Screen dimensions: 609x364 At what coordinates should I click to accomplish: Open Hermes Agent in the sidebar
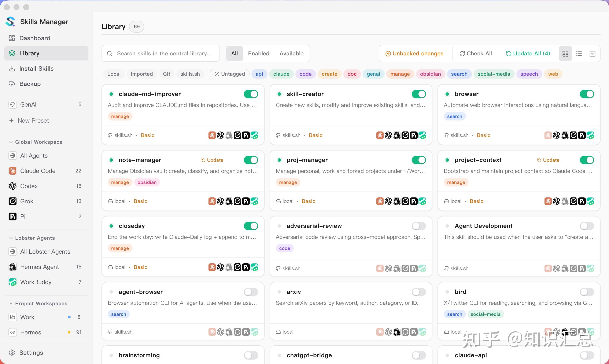(x=46, y=267)
